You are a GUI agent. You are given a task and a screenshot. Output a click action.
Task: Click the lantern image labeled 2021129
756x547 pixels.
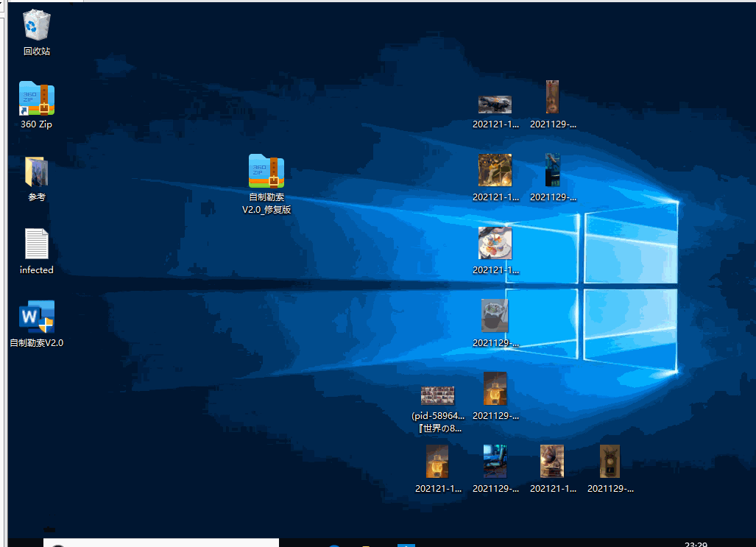[495, 389]
